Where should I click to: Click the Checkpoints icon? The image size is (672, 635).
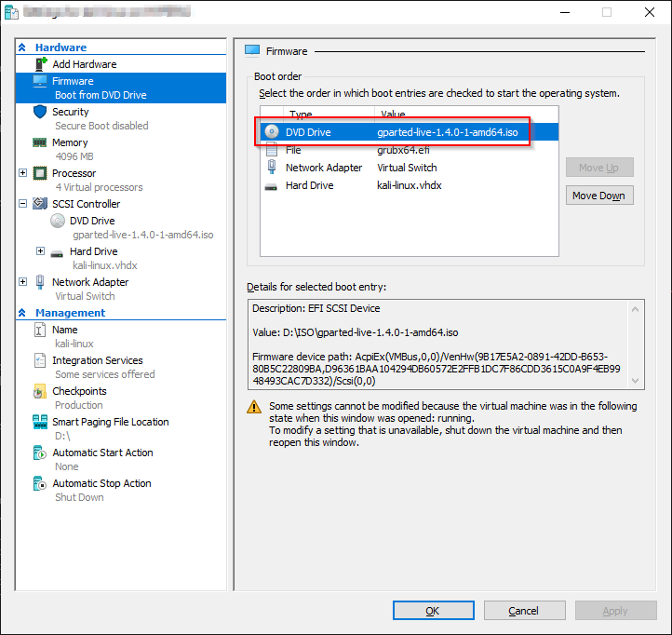click(40, 391)
